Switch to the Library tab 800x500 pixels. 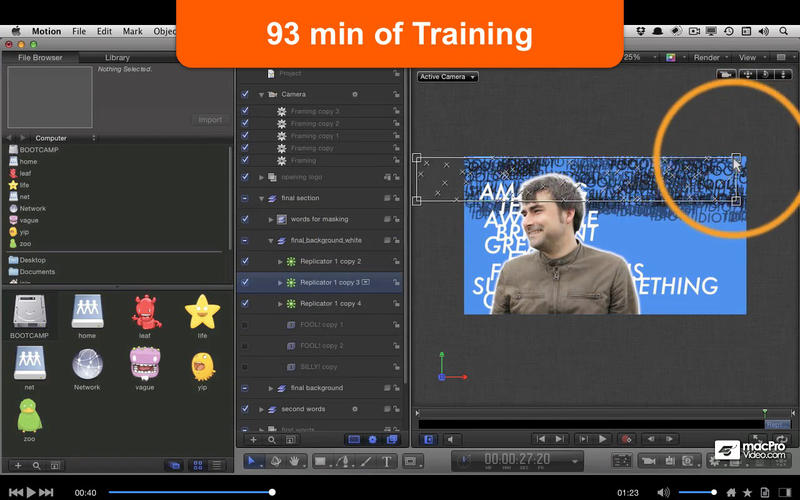tap(117, 57)
